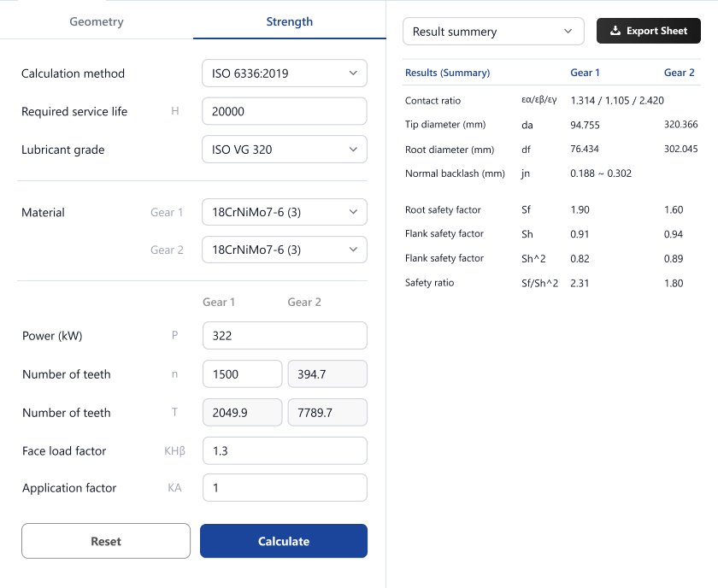Click the Safety ratio label
718x588 pixels.
click(x=429, y=283)
